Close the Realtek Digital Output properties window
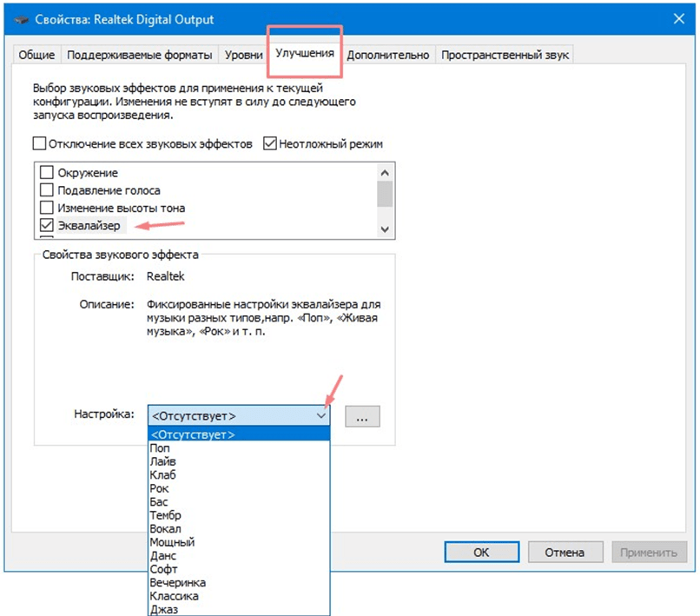The width and height of the screenshot is (700, 616). (x=677, y=19)
